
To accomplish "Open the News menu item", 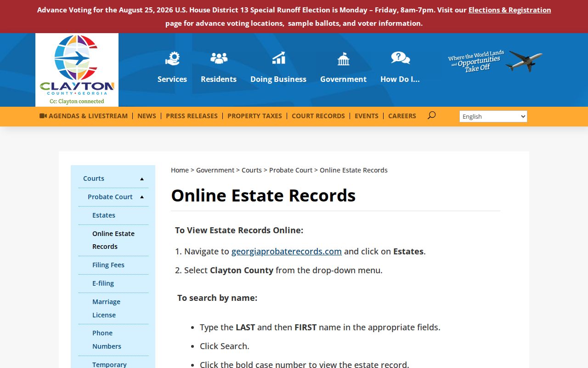I will coord(147,116).
